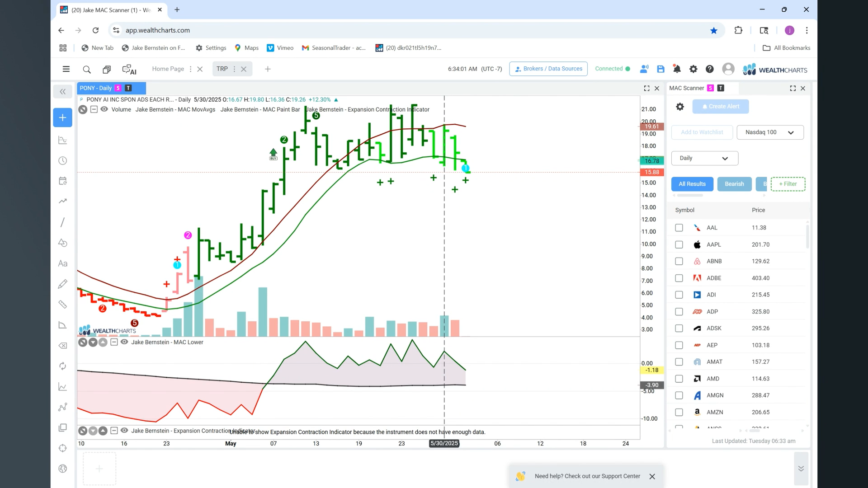Switch to the TRP workspace tab
This screenshot has height=488, width=868.
point(222,69)
